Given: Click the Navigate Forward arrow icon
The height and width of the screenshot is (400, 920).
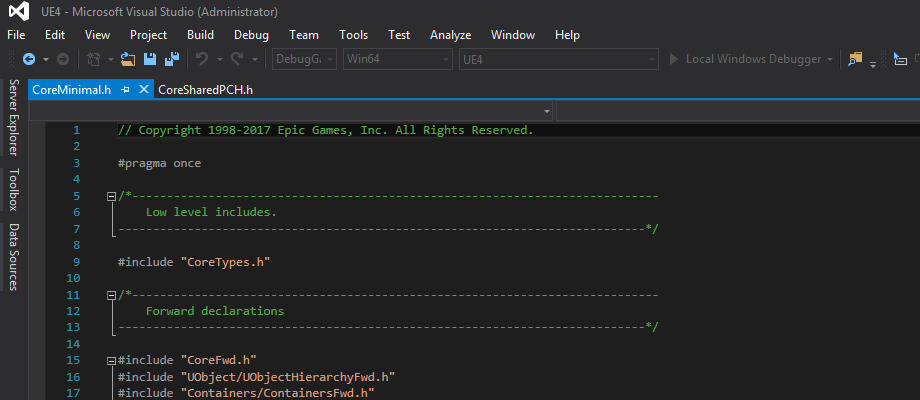Looking at the screenshot, I should point(63,59).
